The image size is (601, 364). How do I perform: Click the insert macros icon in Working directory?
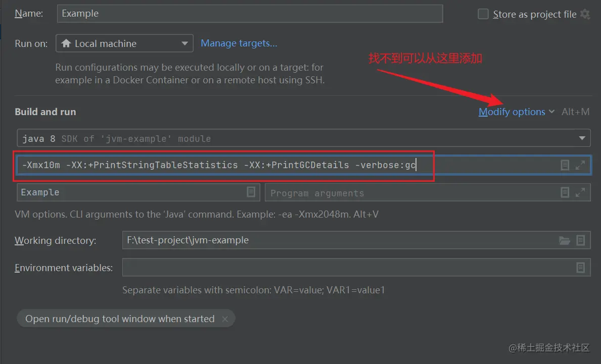tap(580, 240)
